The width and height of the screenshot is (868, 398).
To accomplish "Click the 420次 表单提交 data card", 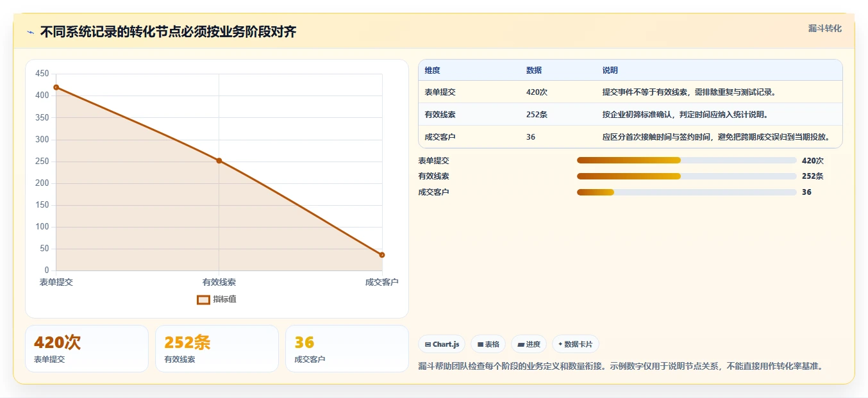I will click(87, 349).
